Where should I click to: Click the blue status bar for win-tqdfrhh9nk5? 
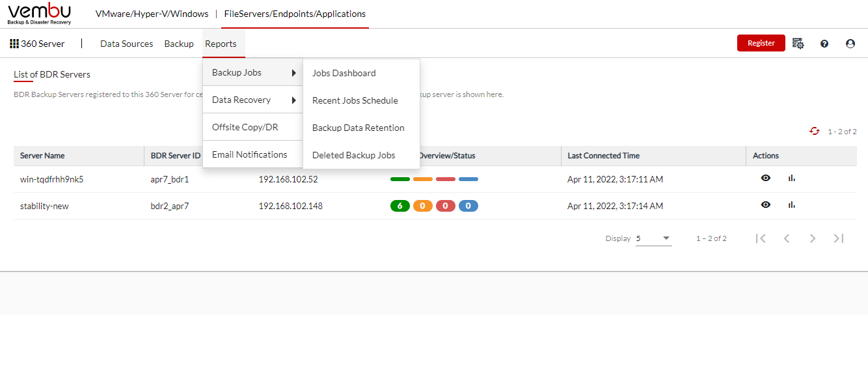(468, 179)
